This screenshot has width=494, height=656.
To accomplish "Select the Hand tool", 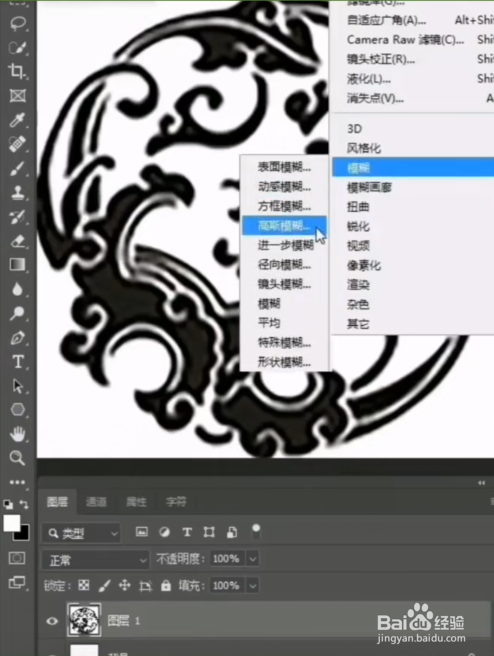I will point(18,434).
